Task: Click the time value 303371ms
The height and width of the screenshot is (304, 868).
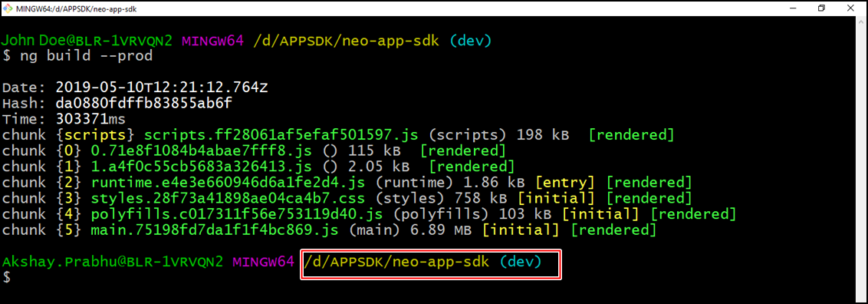Action: (x=90, y=119)
